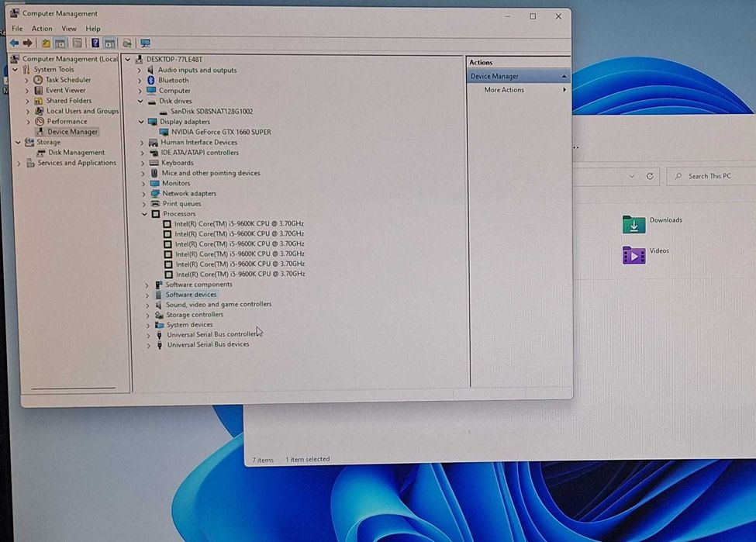Image resolution: width=756 pixels, height=542 pixels.
Task: Click the SanDisk disk drive icon
Action: (x=163, y=112)
